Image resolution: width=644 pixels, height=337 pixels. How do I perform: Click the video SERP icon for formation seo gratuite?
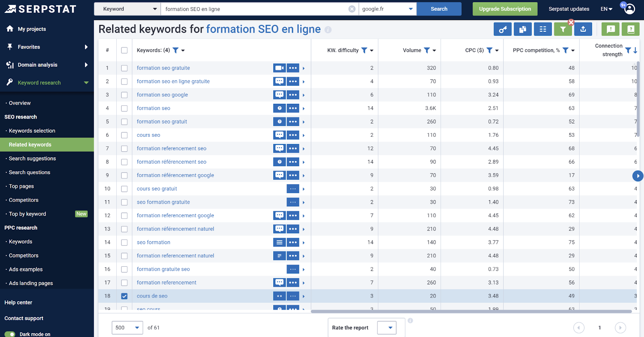(x=279, y=68)
